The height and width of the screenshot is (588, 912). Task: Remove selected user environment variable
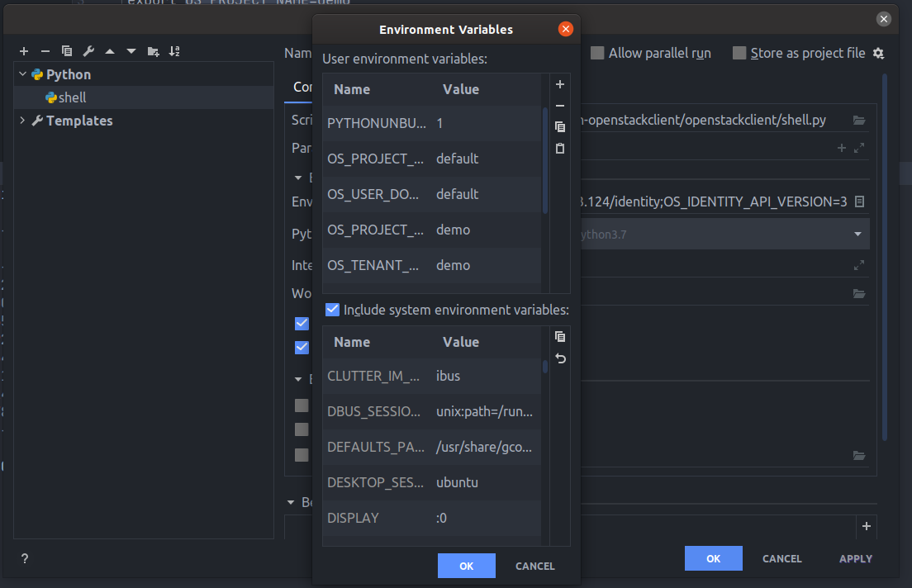pos(560,106)
